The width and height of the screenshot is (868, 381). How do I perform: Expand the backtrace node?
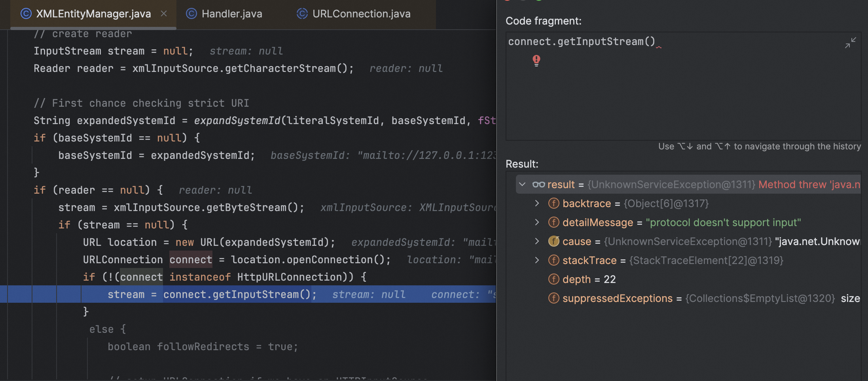[537, 204]
